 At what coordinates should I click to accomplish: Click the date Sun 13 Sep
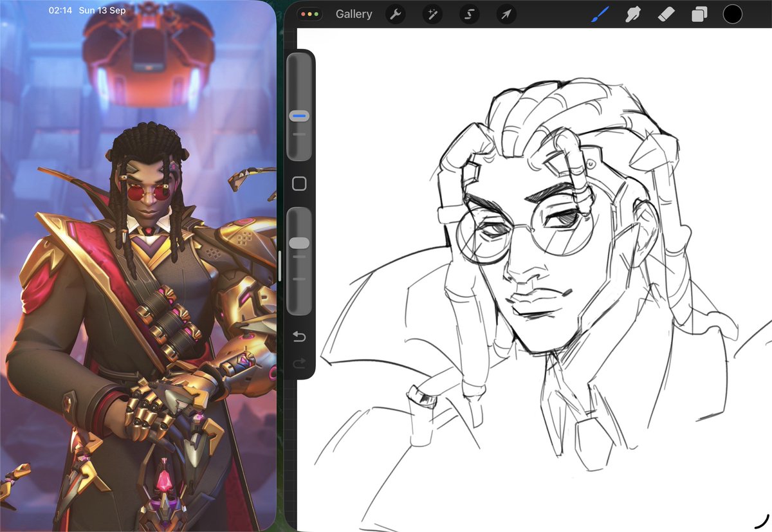pos(102,10)
